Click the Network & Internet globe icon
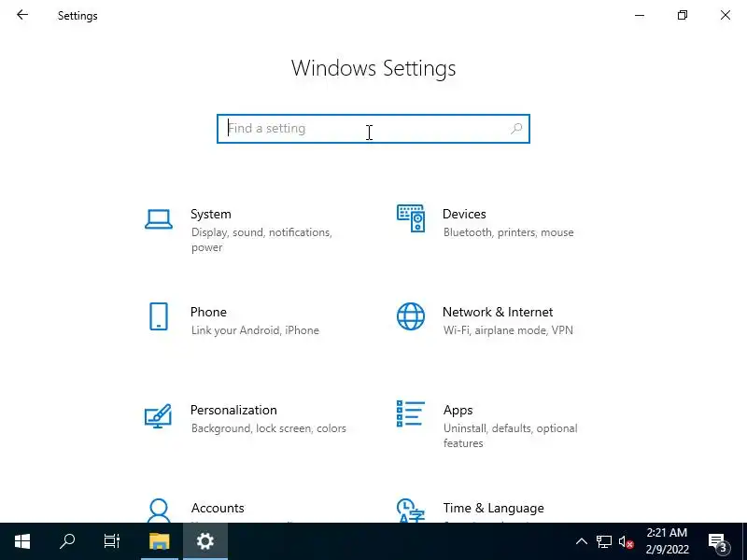This screenshot has width=747, height=560. coord(411,316)
